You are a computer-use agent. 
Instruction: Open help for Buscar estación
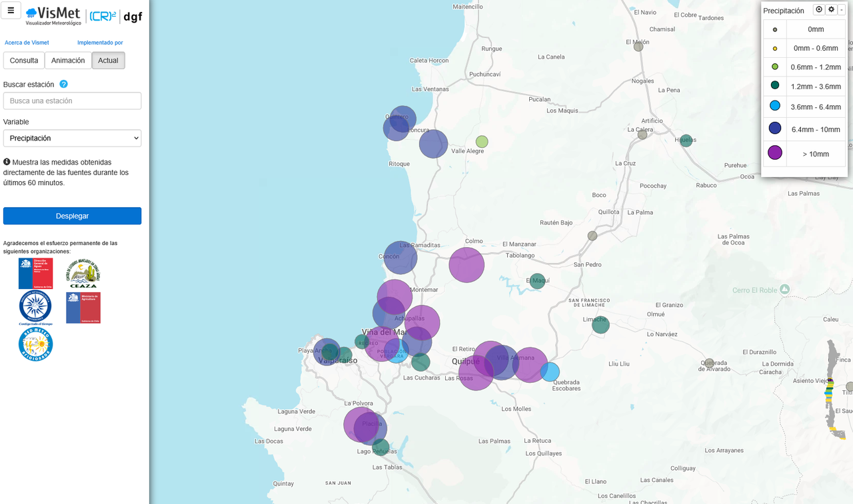[64, 84]
